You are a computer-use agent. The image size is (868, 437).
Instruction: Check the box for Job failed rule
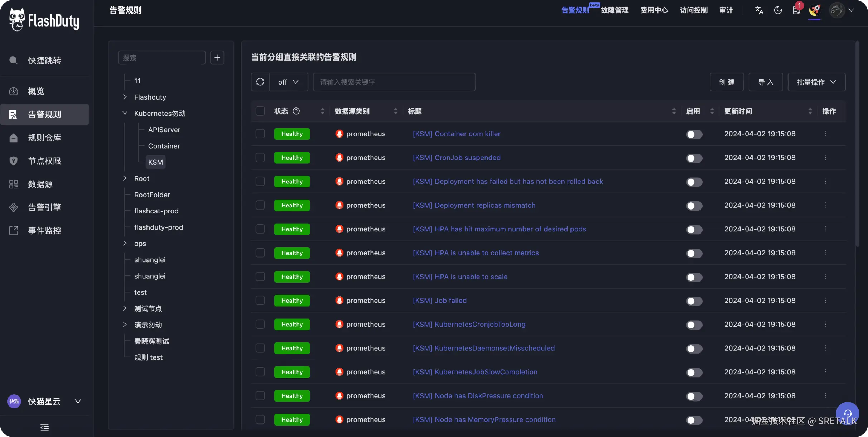[260, 301]
